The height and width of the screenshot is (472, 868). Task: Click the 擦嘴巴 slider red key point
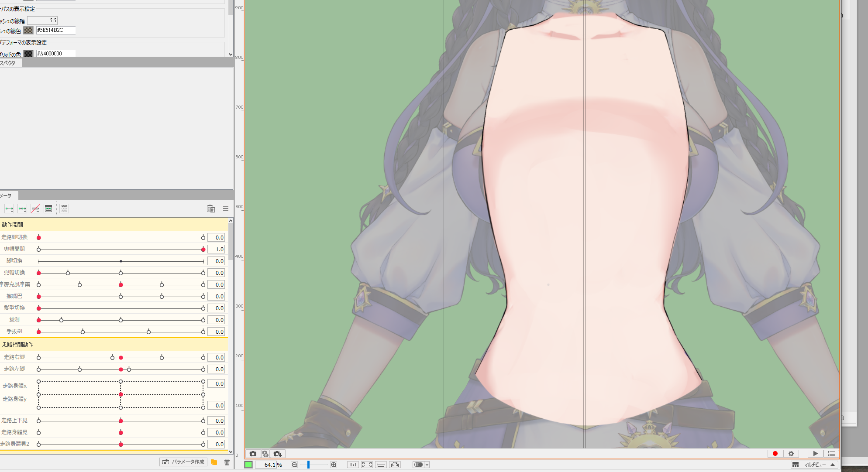[x=39, y=297]
